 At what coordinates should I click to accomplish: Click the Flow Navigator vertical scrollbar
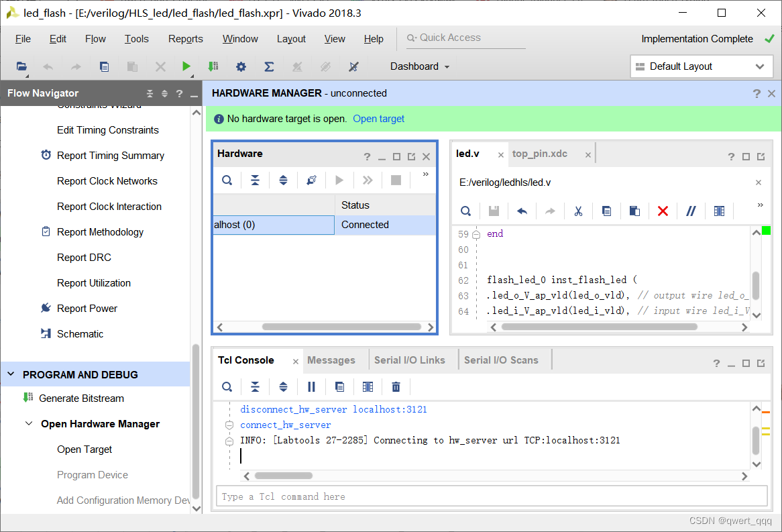[x=196, y=422]
